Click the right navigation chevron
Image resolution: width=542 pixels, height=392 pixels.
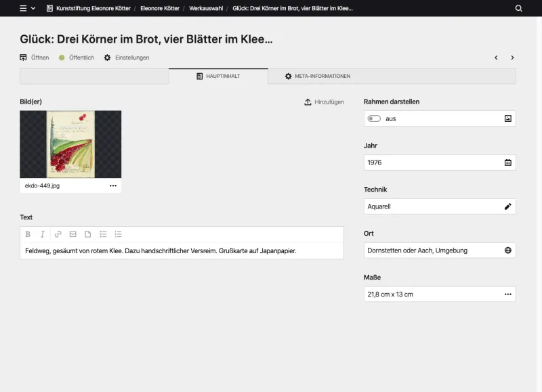pyautogui.click(x=512, y=58)
